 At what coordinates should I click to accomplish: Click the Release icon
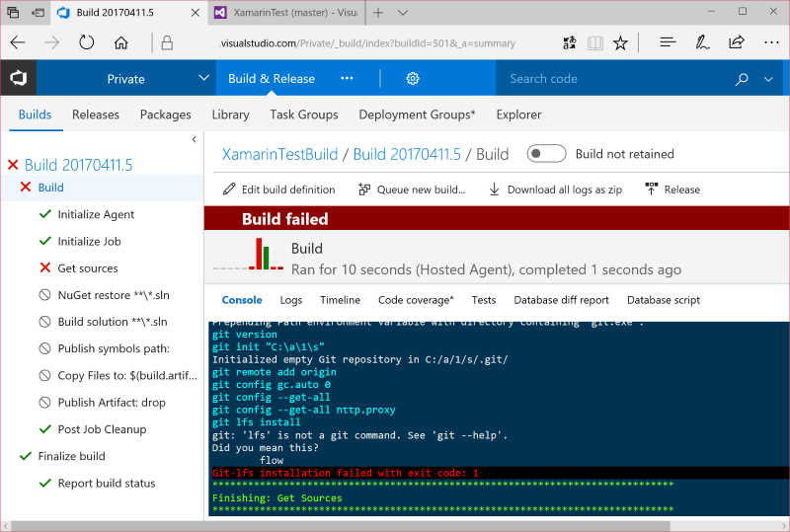point(652,190)
